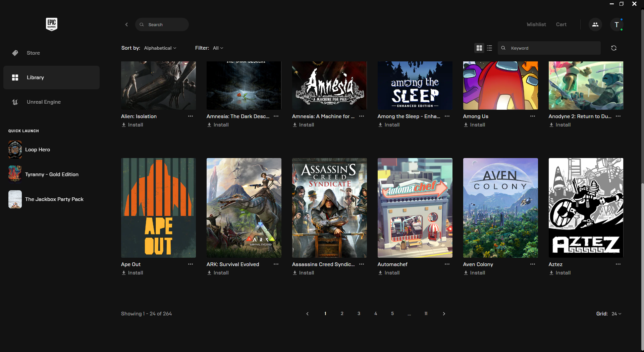Open the Aven Colony cover thumbnail
The image size is (644, 352).
click(x=500, y=208)
